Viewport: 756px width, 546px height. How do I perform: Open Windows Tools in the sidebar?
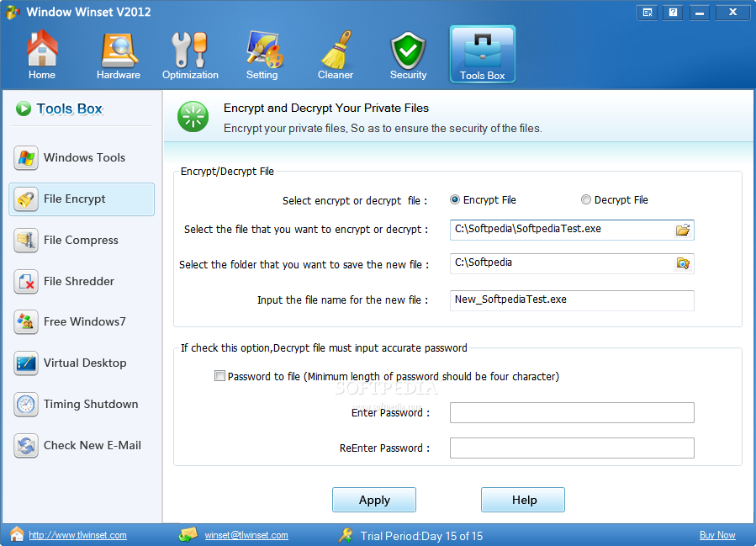coord(82,157)
